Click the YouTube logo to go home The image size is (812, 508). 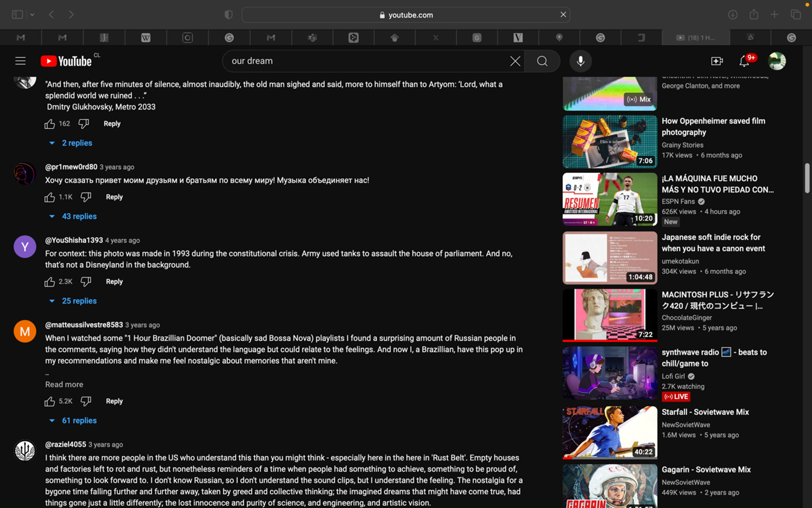(x=66, y=61)
